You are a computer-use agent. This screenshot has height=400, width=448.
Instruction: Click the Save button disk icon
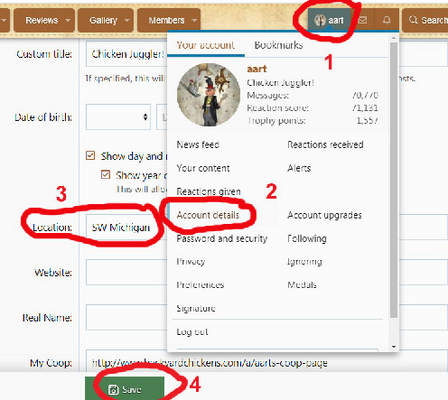(113, 389)
